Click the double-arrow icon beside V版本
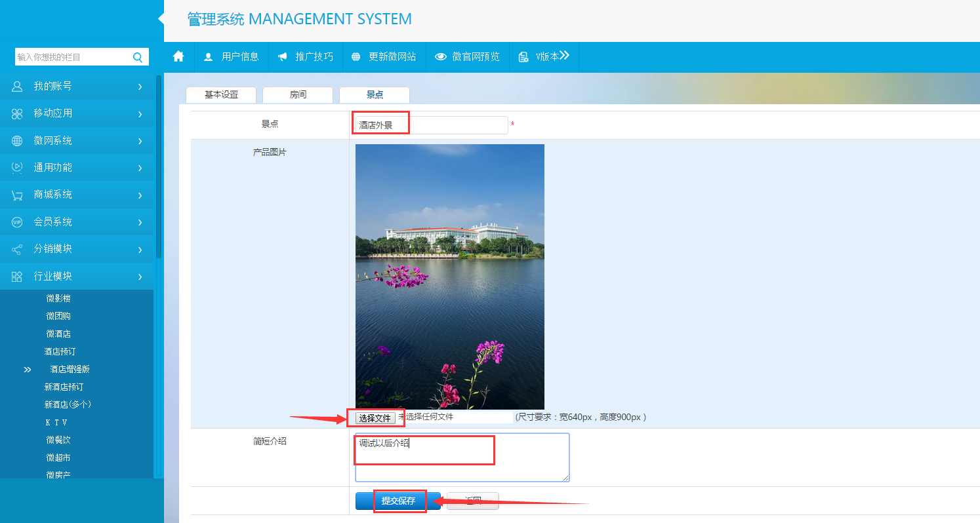Screen dimensions: 980x523 point(564,56)
